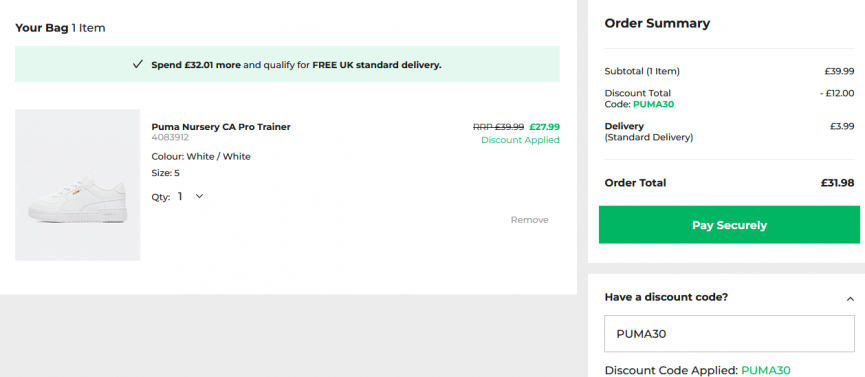Click the struck-through RRP £39.99 price

pos(498,127)
